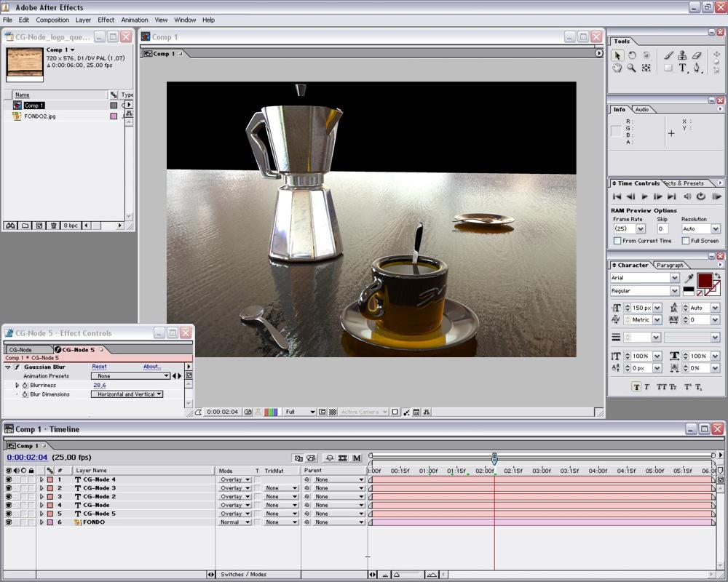Expand FONDO layer properties
The width and height of the screenshot is (728, 582).
pyautogui.click(x=41, y=522)
